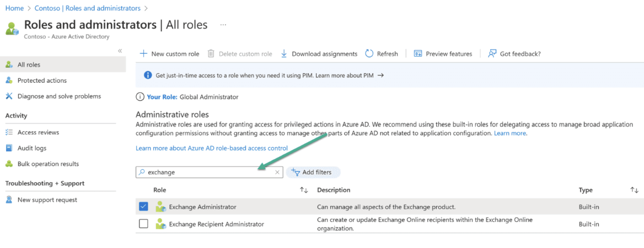Screen dimensions: 644x248
Task: Click the Your Role link
Action: 162,98
